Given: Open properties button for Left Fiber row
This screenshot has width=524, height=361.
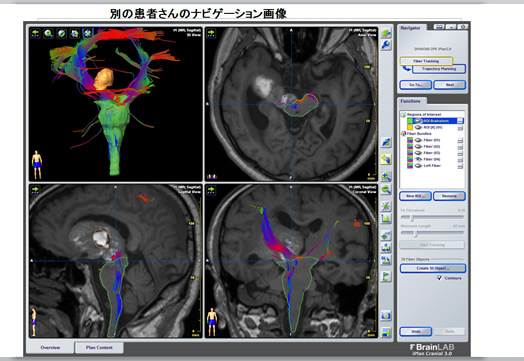Looking at the screenshot, I should tap(460, 165).
